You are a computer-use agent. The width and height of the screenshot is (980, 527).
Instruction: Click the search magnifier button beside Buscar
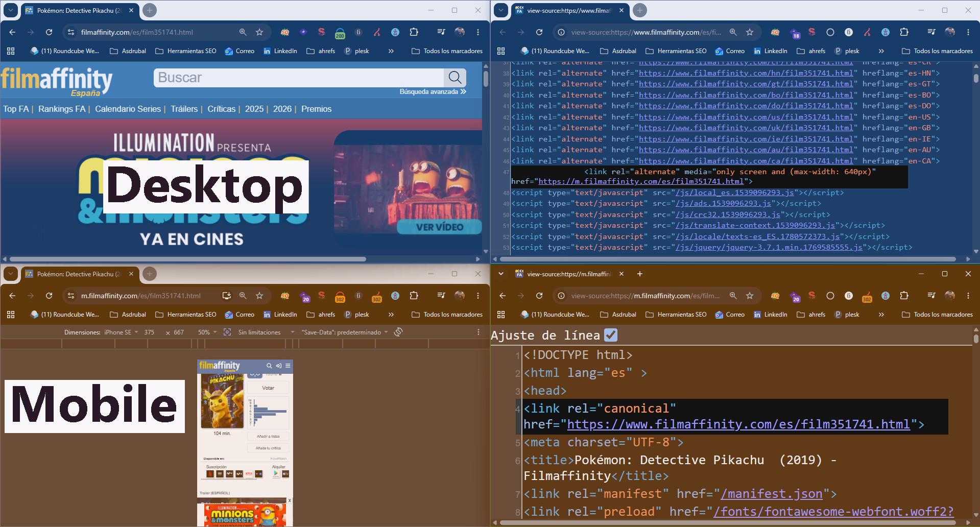point(455,78)
